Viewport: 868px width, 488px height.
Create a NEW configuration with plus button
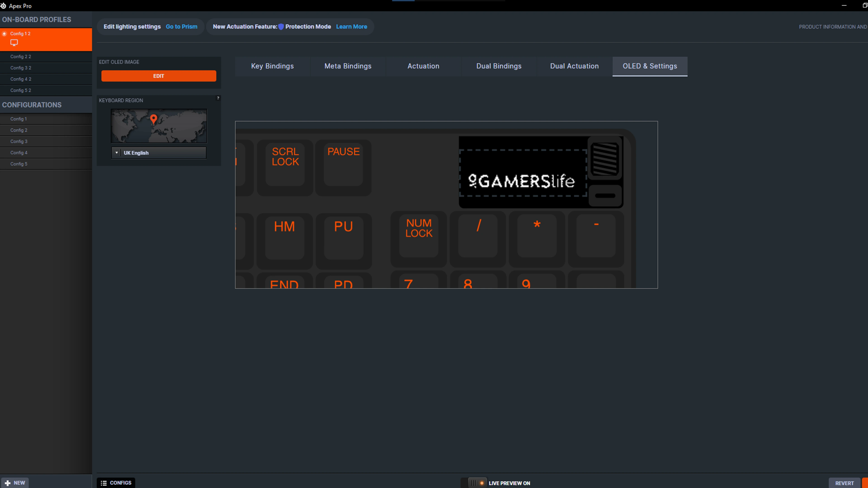pyautogui.click(x=15, y=483)
